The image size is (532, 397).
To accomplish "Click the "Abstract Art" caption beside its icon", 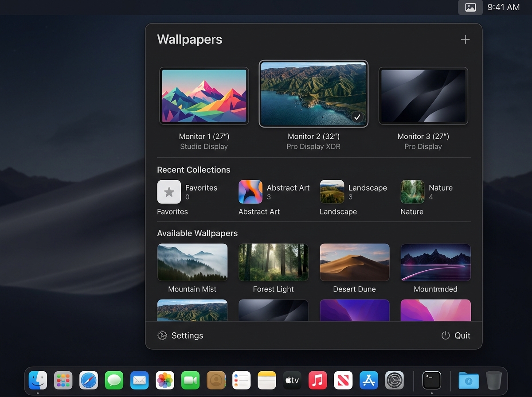I will [x=288, y=188].
